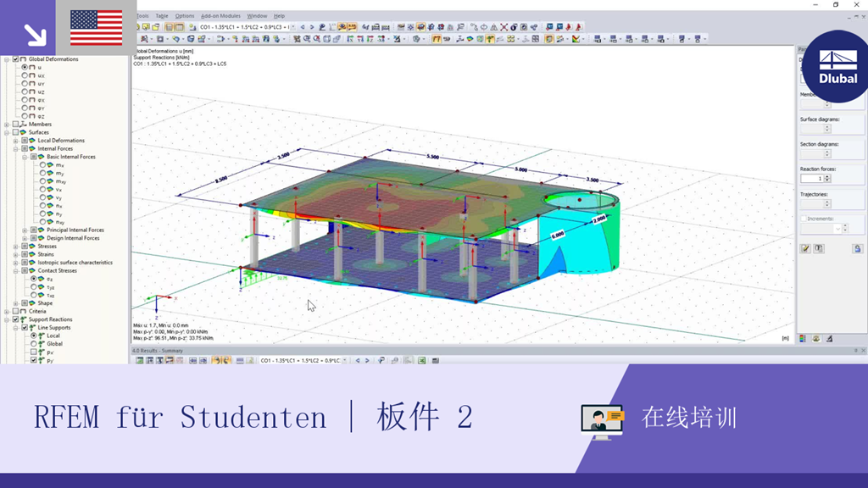Select internal force mx radio button
The height and width of the screenshot is (488, 868).
click(x=42, y=165)
